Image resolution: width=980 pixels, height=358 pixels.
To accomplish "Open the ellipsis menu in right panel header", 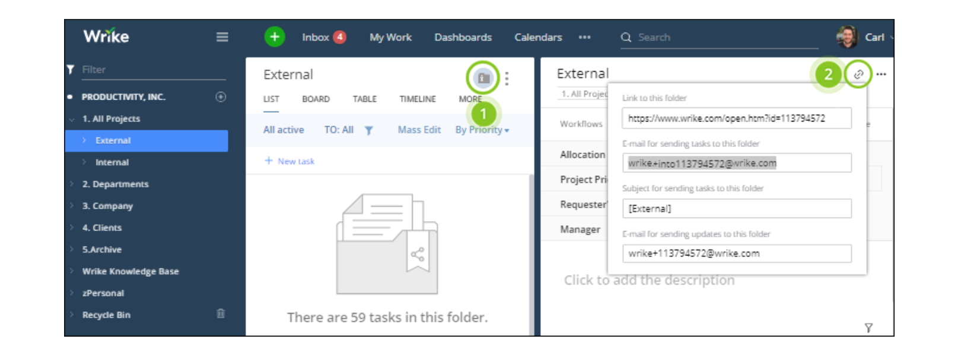I will coord(881,74).
